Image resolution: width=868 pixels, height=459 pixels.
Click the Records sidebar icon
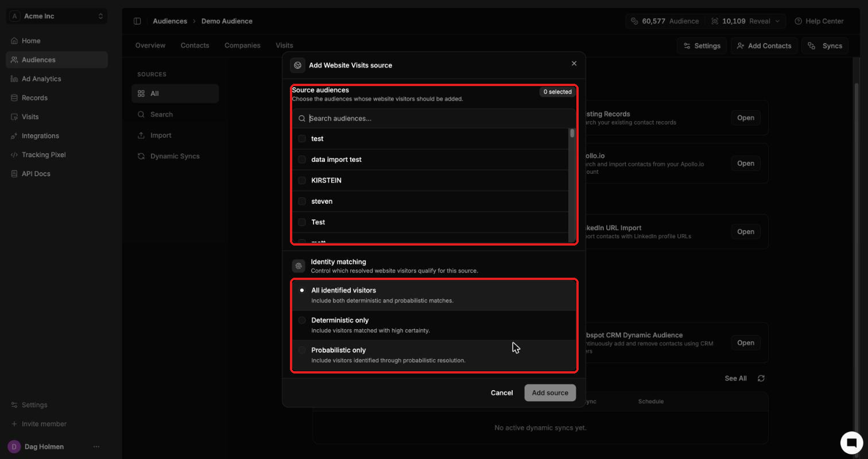coord(14,98)
